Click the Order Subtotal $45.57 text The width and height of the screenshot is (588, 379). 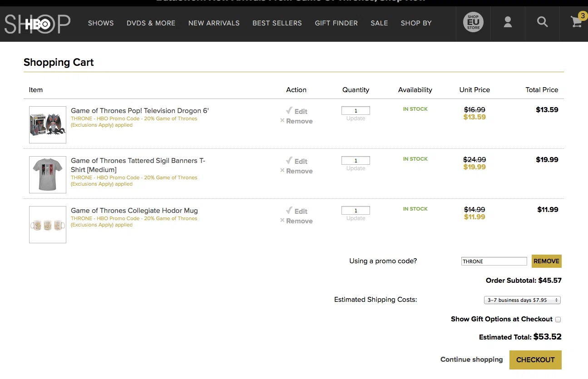click(x=524, y=281)
